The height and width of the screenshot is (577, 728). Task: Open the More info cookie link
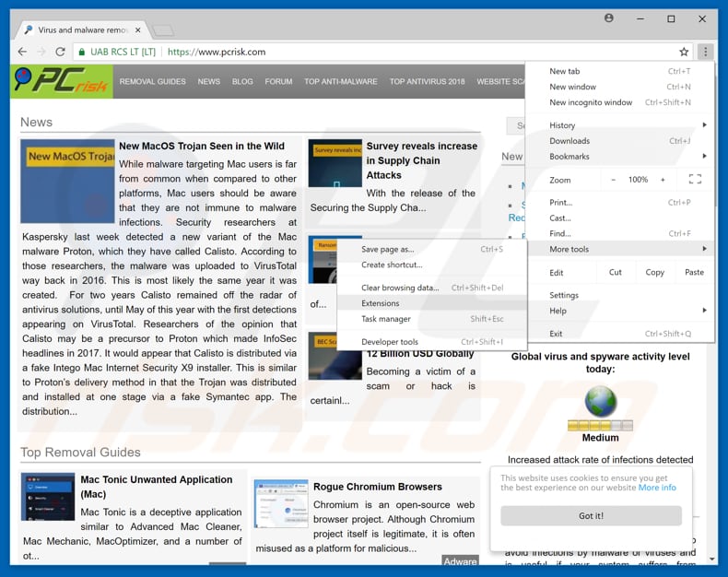click(x=657, y=488)
